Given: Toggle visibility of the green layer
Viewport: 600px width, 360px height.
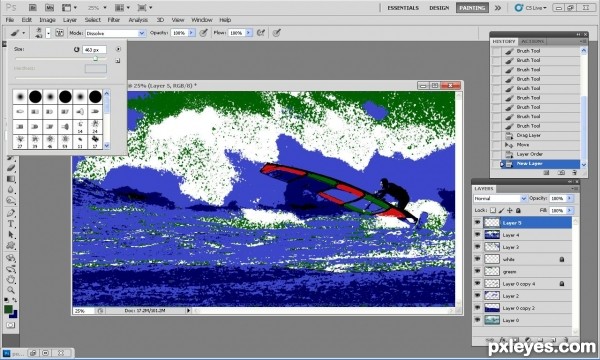Looking at the screenshot, I should pyautogui.click(x=478, y=271).
